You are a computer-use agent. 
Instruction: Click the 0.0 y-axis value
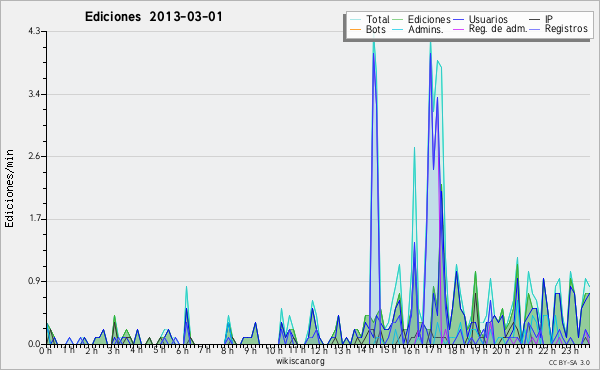coord(34,344)
